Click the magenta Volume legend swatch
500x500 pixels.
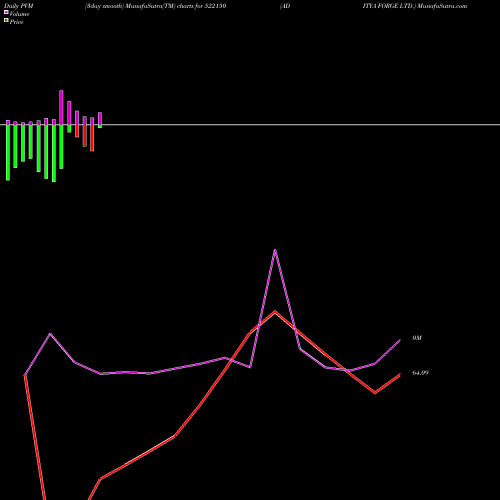point(6,12)
